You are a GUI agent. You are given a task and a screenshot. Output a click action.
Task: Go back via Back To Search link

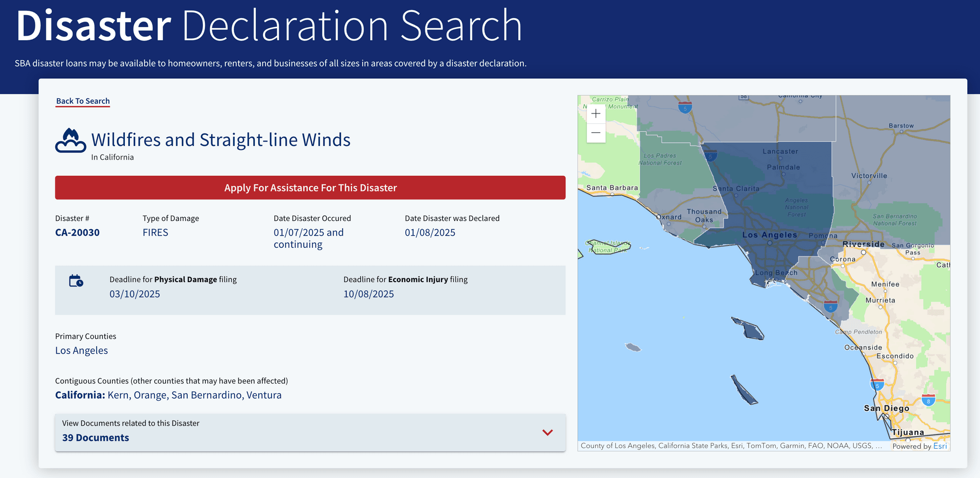click(83, 101)
